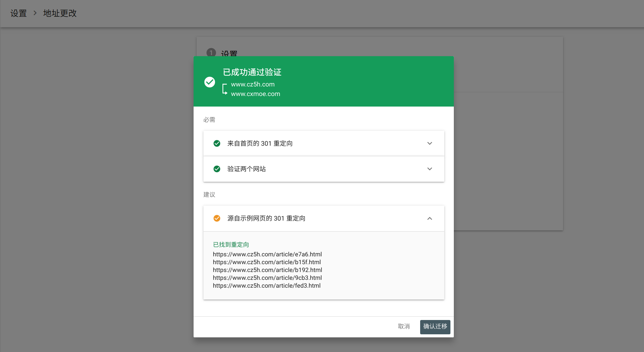
Task: Open the link https://www.cz5h.com/article/e7a6.html
Action: [267, 254]
